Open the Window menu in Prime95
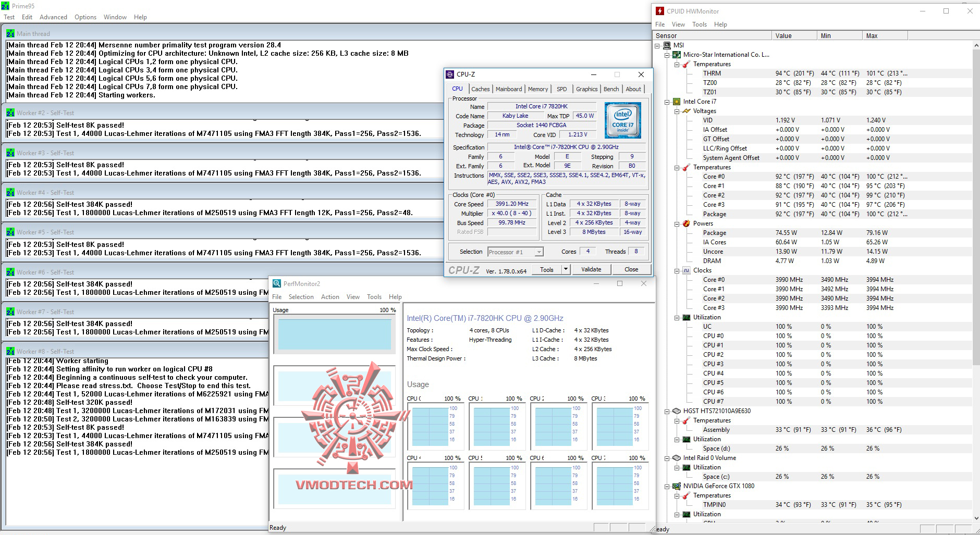The width and height of the screenshot is (980, 535). 115,17
